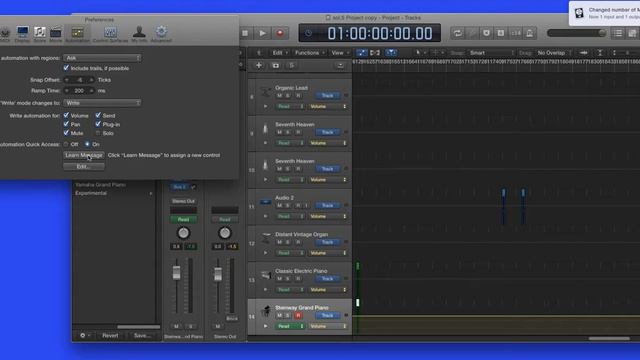Click the Ramp Time value field

79,91
